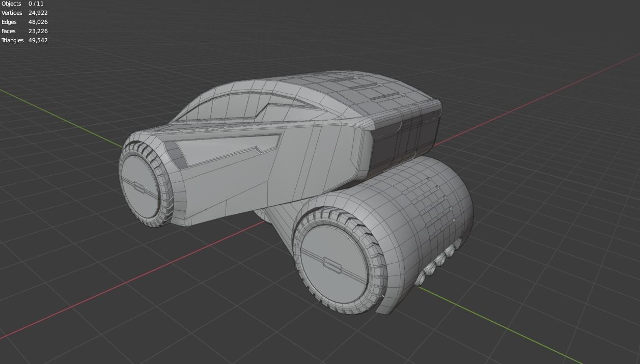
Task: Click the Edges value 48,026
Action: tap(38, 22)
